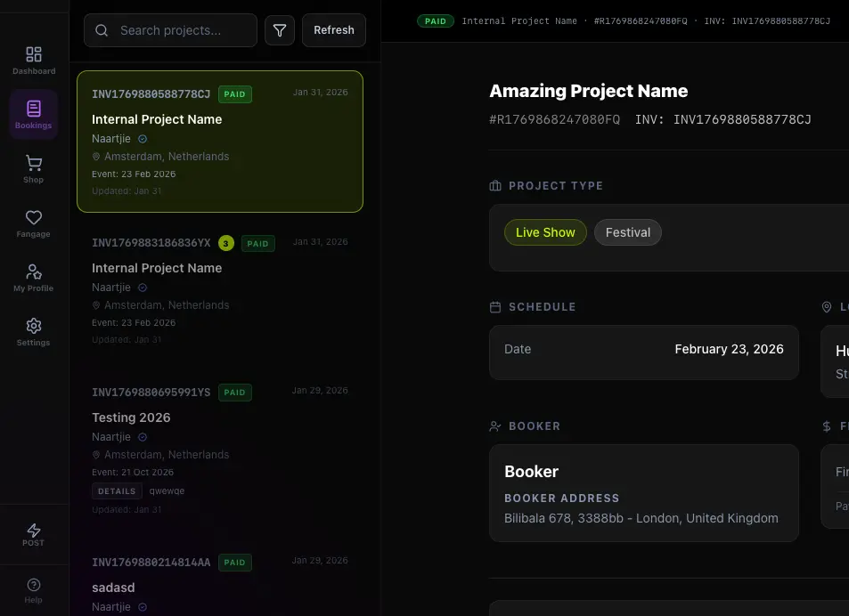Click 'Amsterdam, Netherlands' in second booking card
This screenshot has height=616, width=849.
[x=167, y=305]
